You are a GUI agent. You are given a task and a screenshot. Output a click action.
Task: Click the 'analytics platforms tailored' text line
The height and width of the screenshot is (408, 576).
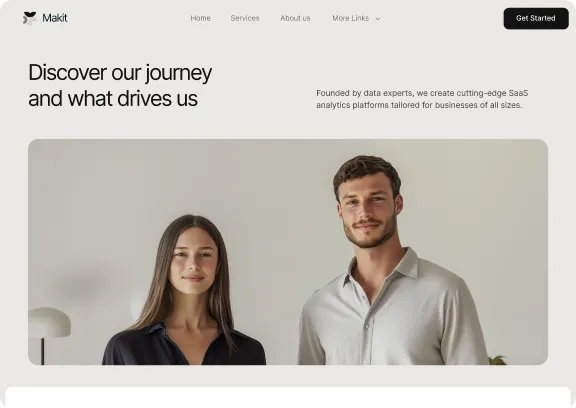pos(419,105)
